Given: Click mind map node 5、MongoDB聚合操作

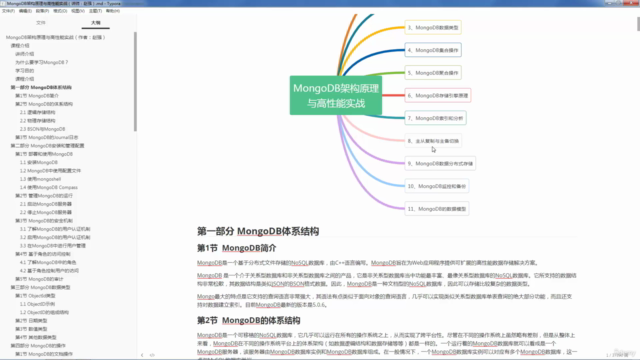Looking at the screenshot, I should coord(433,73).
